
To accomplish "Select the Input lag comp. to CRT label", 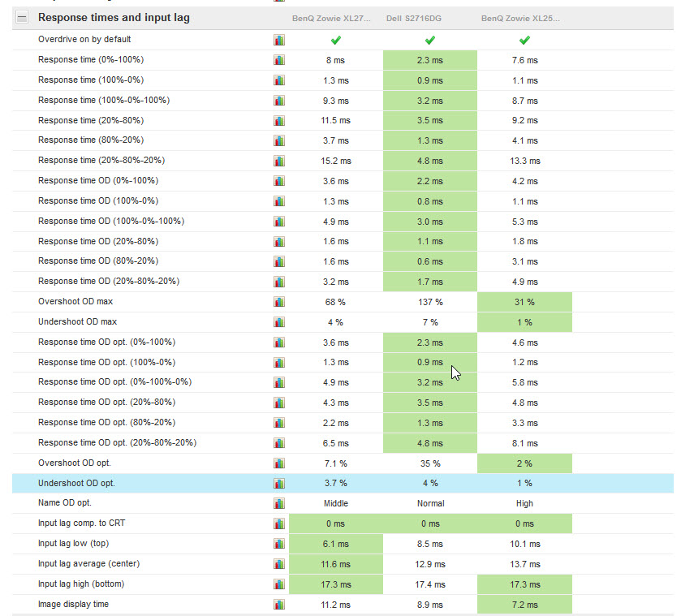I will click(x=81, y=523).
